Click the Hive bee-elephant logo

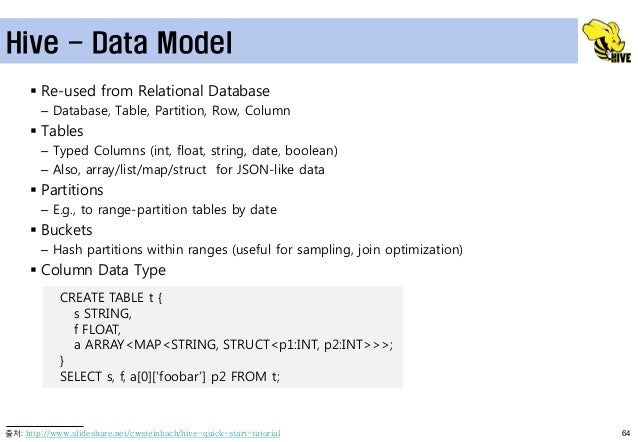[607, 41]
